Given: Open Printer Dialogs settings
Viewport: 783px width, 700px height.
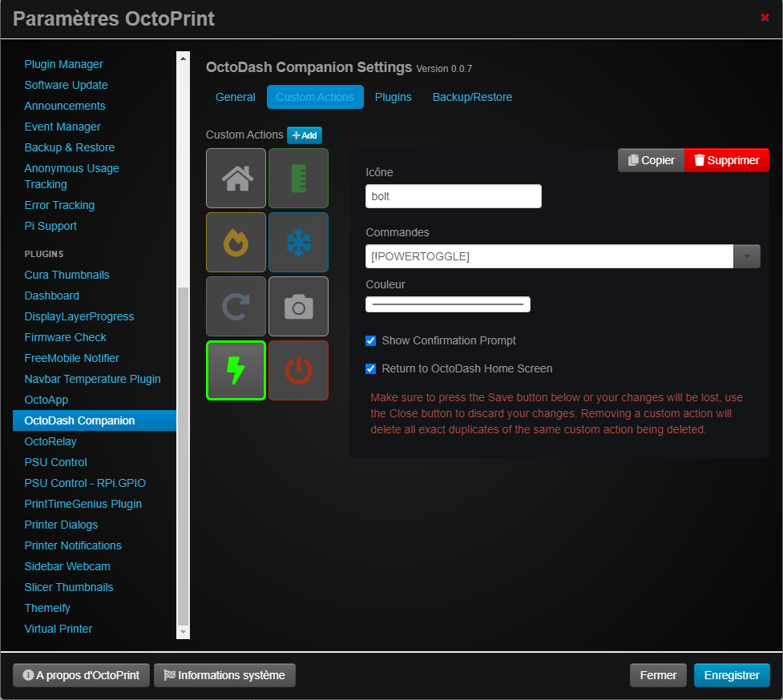Looking at the screenshot, I should click(x=61, y=525).
